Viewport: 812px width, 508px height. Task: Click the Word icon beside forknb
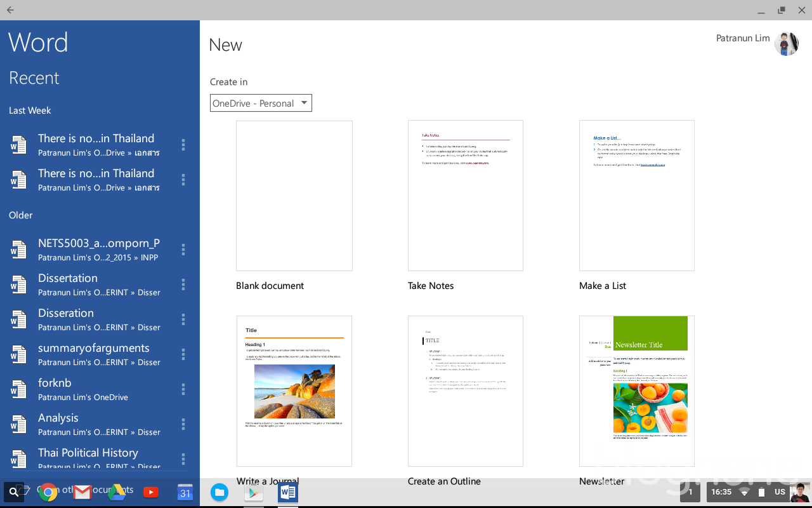click(x=18, y=389)
